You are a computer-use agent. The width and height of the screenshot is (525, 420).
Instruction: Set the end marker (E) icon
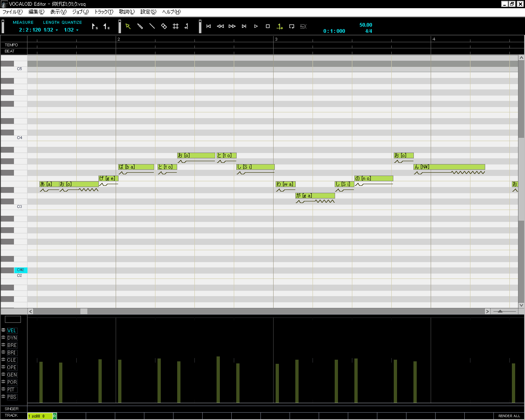click(107, 27)
